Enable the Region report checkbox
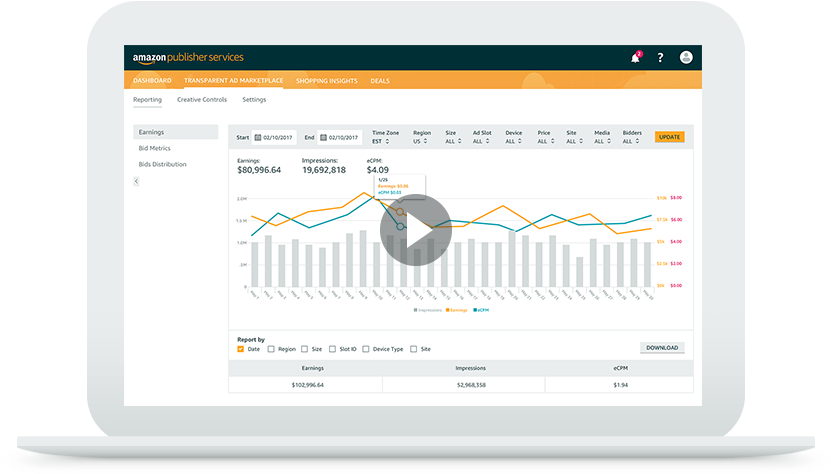Screen dimensions: 831x474 click(271, 349)
